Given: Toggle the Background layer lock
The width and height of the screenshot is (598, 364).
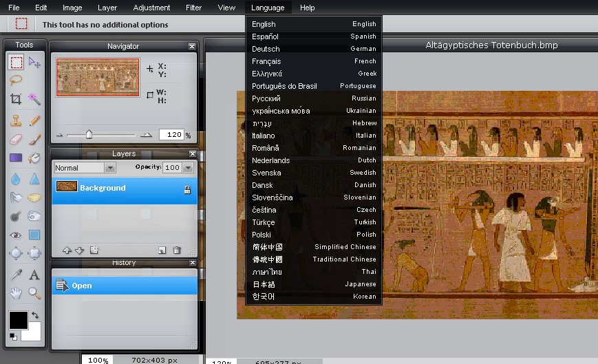Looking at the screenshot, I should coord(186,189).
